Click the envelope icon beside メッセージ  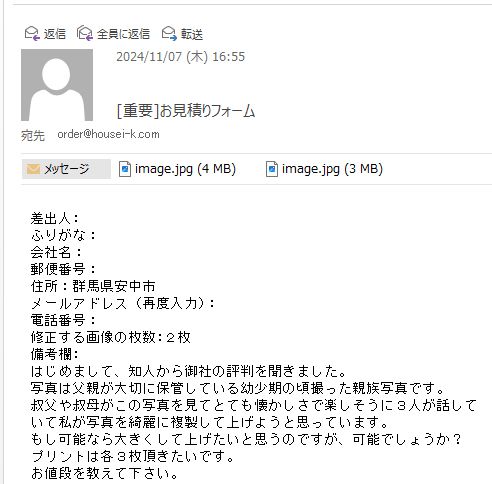point(33,169)
